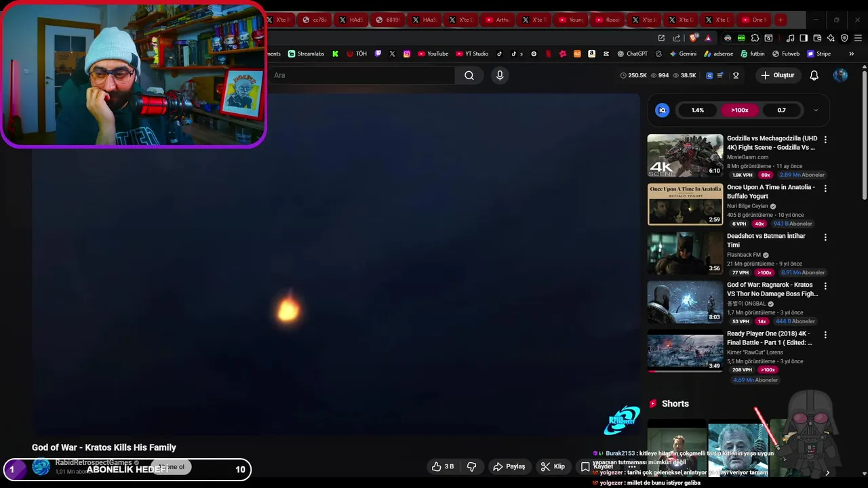Open the extensions puzzle icon

coord(755,38)
